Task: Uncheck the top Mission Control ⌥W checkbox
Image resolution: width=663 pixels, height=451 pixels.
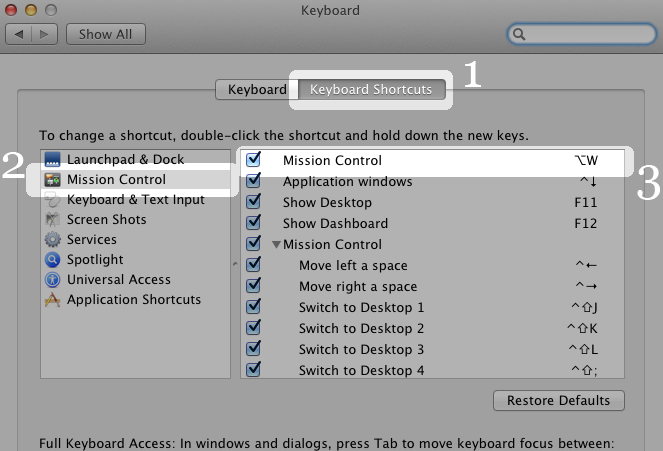Action: (x=253, y=159)
